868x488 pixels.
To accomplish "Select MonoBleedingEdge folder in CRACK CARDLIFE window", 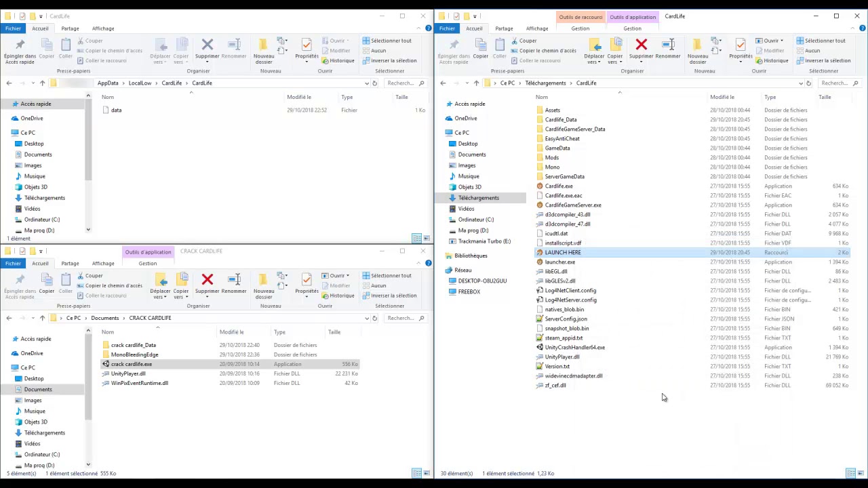I will [x=134, y=354].
